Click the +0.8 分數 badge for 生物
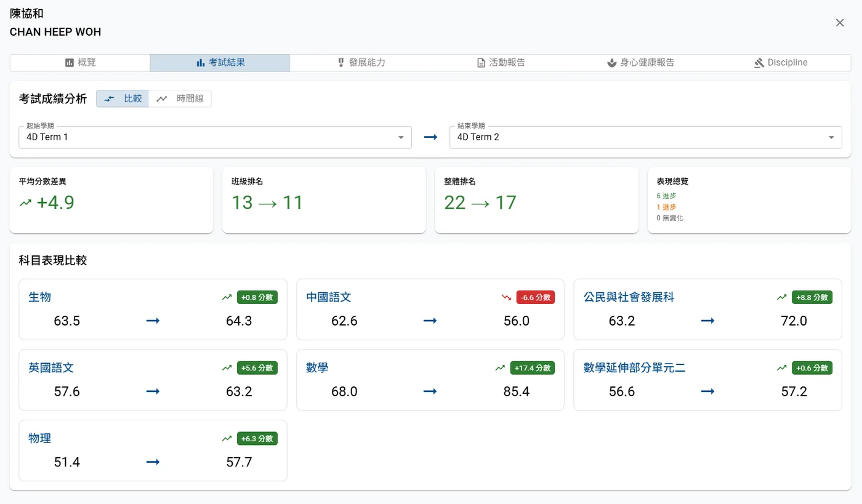 click(x=257, y=297)
